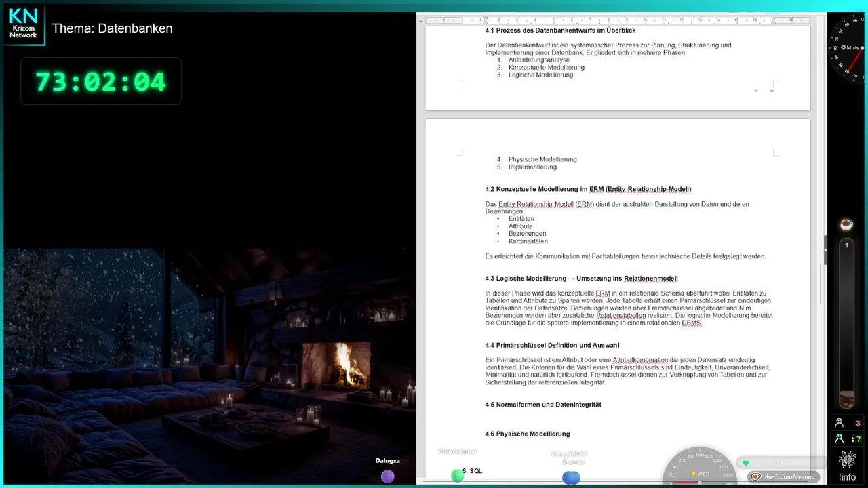Click heading '4.3 Logische Modellierung → Umsetzung ins Relationenmodell'
Screen dimensions: 868x488
coord(581,279)
